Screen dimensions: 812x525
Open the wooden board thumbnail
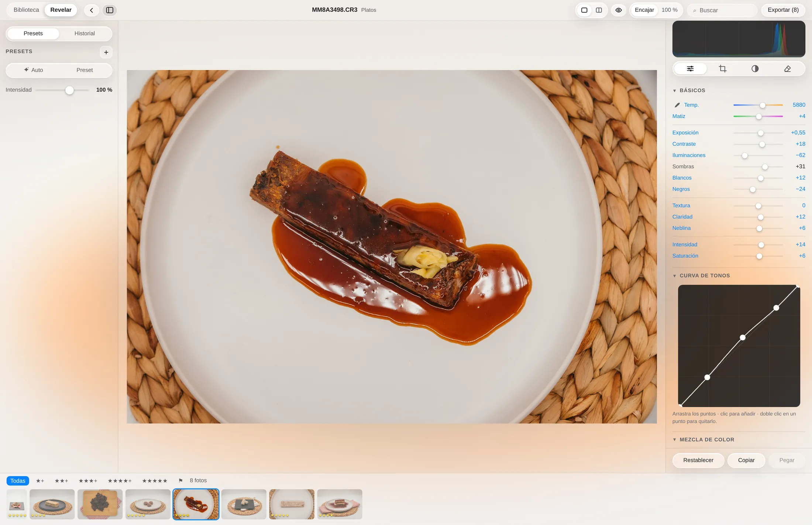pyautogui.click(x=100, y=504)
